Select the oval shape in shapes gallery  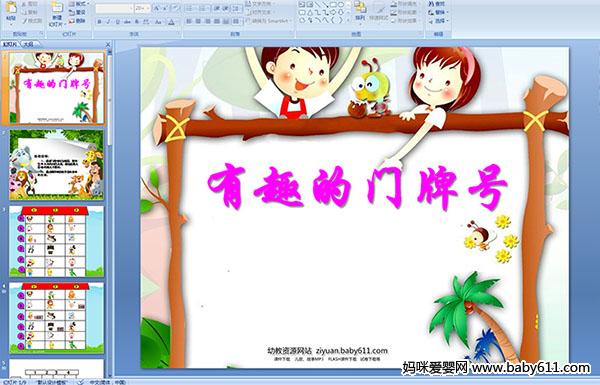click(x=341, y=5)
